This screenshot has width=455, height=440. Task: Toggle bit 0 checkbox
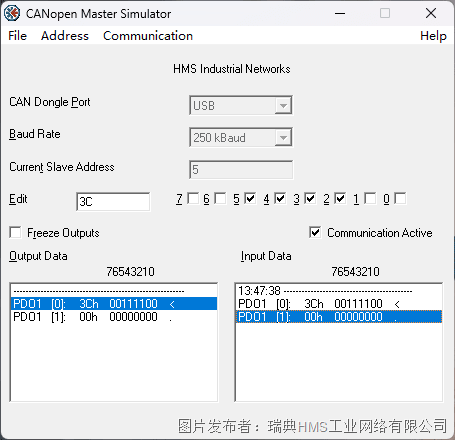(400, 198)
